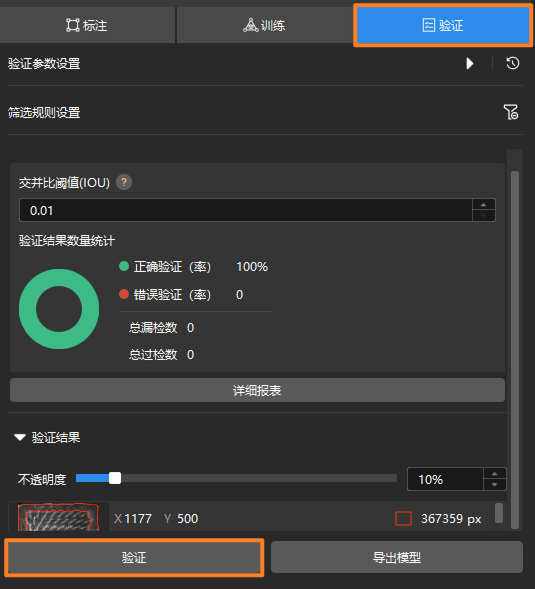This screenshot has width=535, height=589.
Task: Click the 筛选规则设置 header label
Action: tap(44, 112)
